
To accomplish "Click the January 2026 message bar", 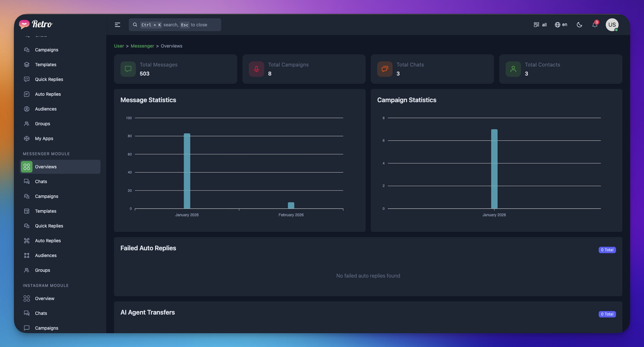I will pos(187,171).
